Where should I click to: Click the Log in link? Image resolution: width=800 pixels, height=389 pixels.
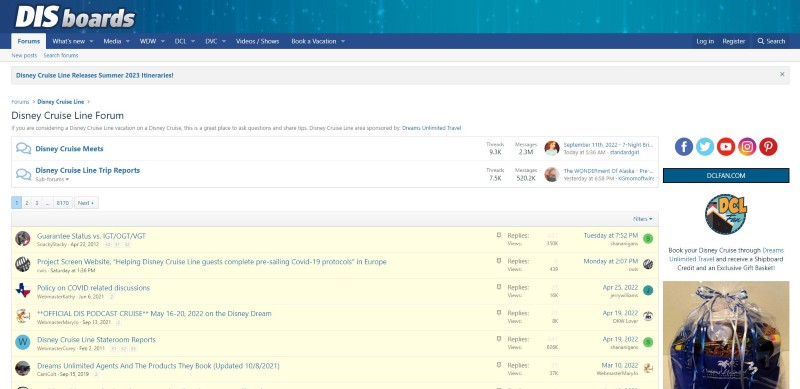(705, 41)
